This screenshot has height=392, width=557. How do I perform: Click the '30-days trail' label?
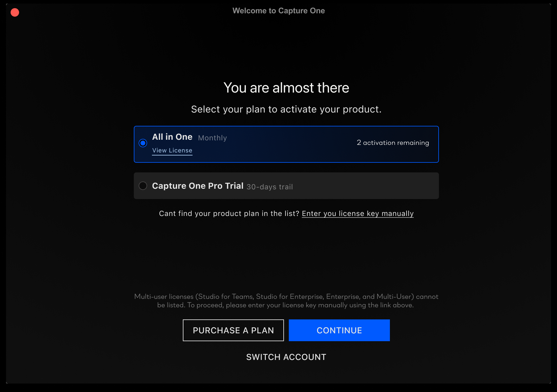270,187
